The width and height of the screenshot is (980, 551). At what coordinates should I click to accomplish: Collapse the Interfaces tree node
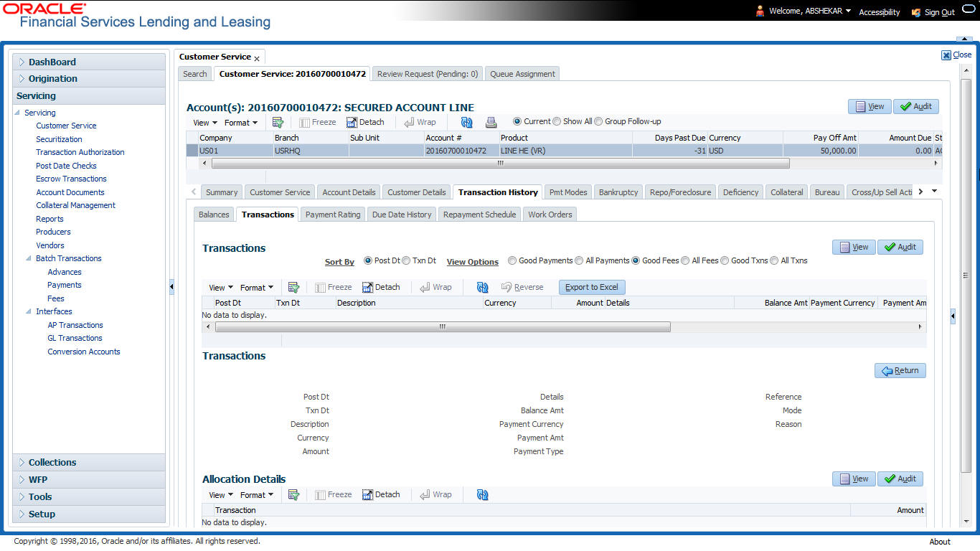point(29,311)
